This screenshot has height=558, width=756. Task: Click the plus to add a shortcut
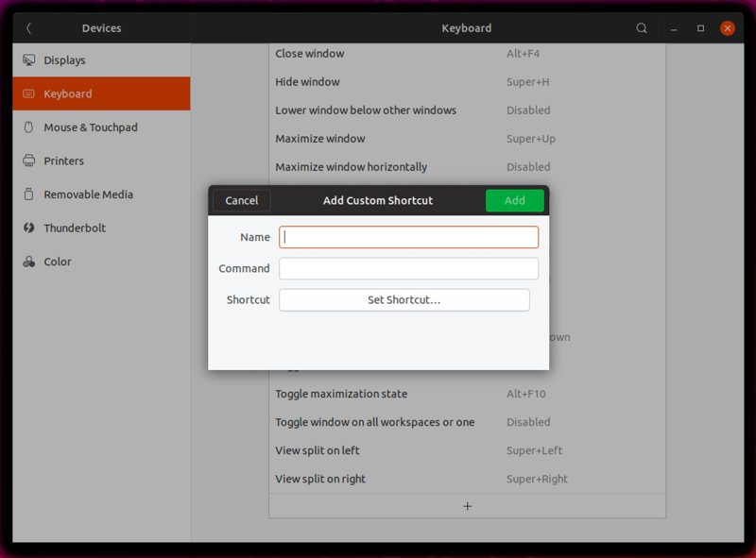tap(467, 506)
